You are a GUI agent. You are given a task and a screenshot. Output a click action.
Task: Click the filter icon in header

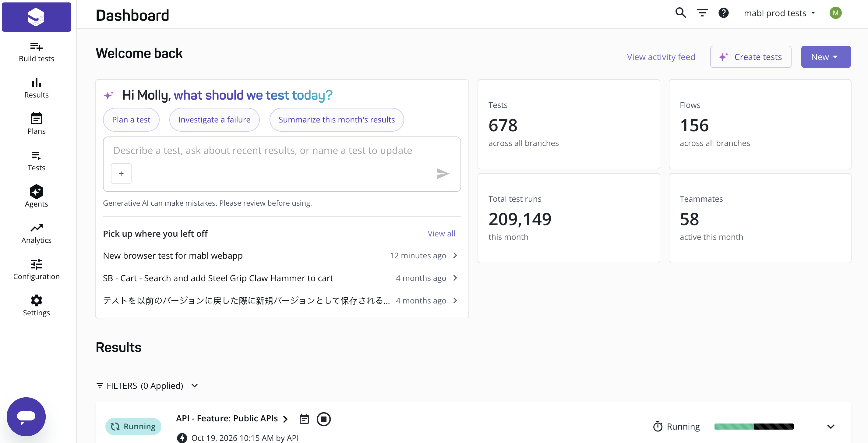click(x=702, y=13)
